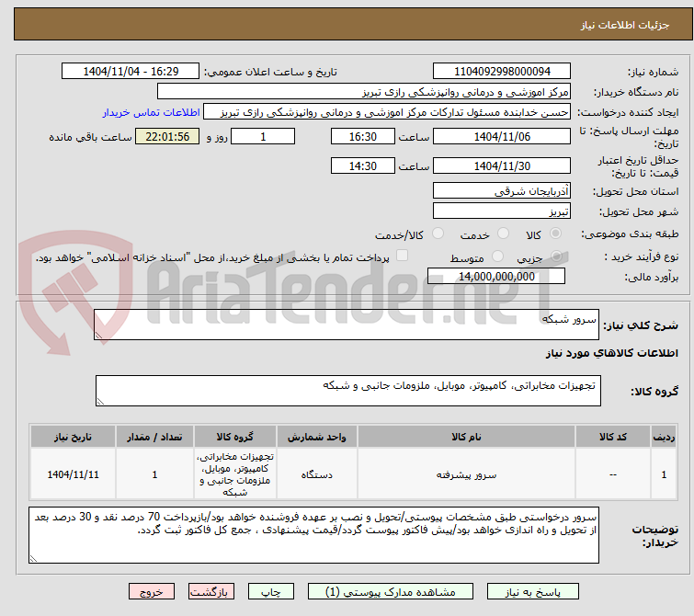Image resolution: width=694 pixels, height=616 pixels.
Task: Click the deadline time field 16:30
Action: 362,136
